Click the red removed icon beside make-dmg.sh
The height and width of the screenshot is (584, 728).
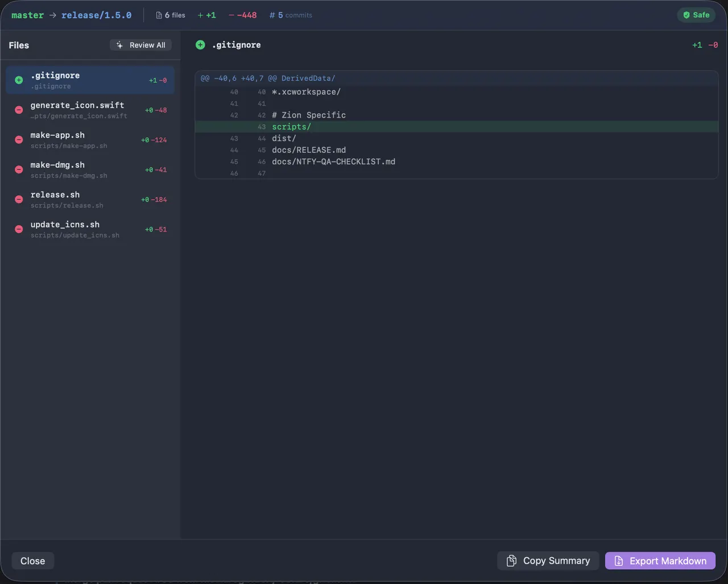click(19, 169)
